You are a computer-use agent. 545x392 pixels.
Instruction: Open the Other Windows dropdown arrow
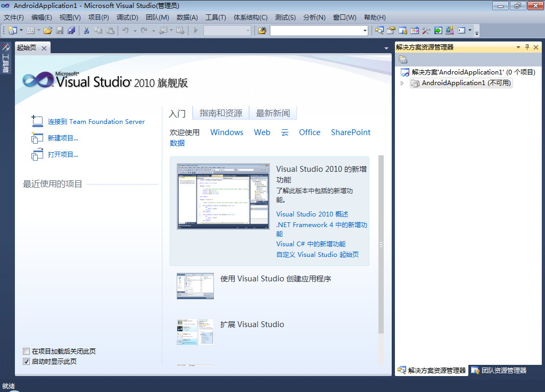[x=470, y=30]
